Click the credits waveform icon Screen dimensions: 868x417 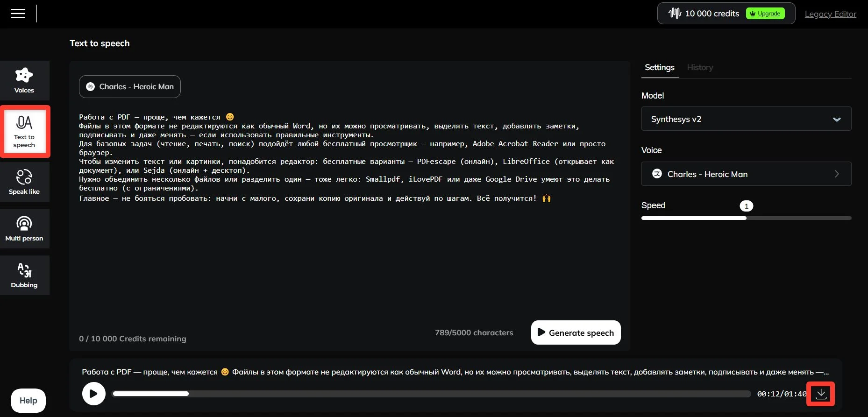675,14
